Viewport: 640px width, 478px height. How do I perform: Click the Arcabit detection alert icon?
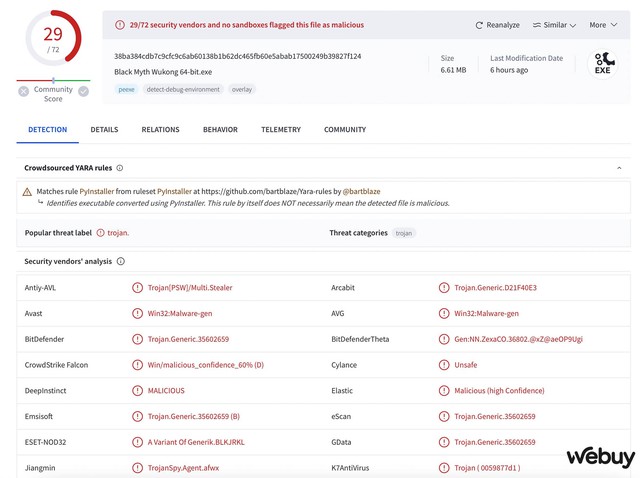[444, 288]
